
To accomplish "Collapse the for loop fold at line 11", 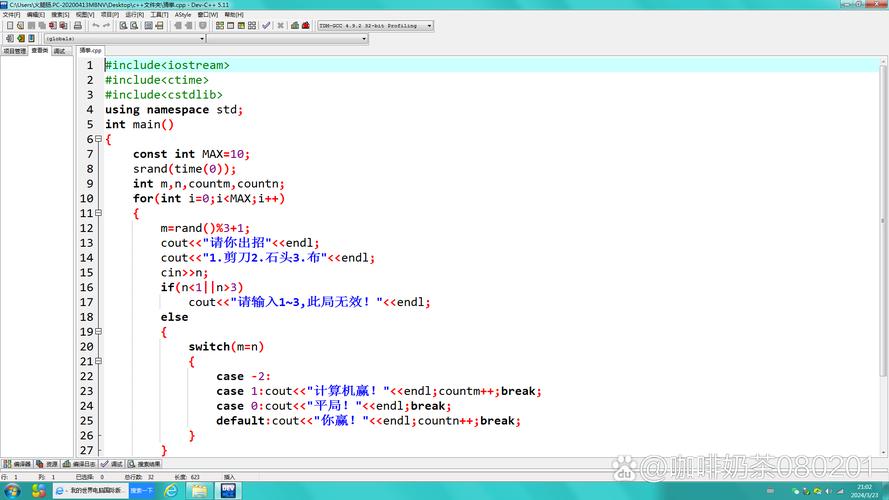I will [x=98, y=213].
